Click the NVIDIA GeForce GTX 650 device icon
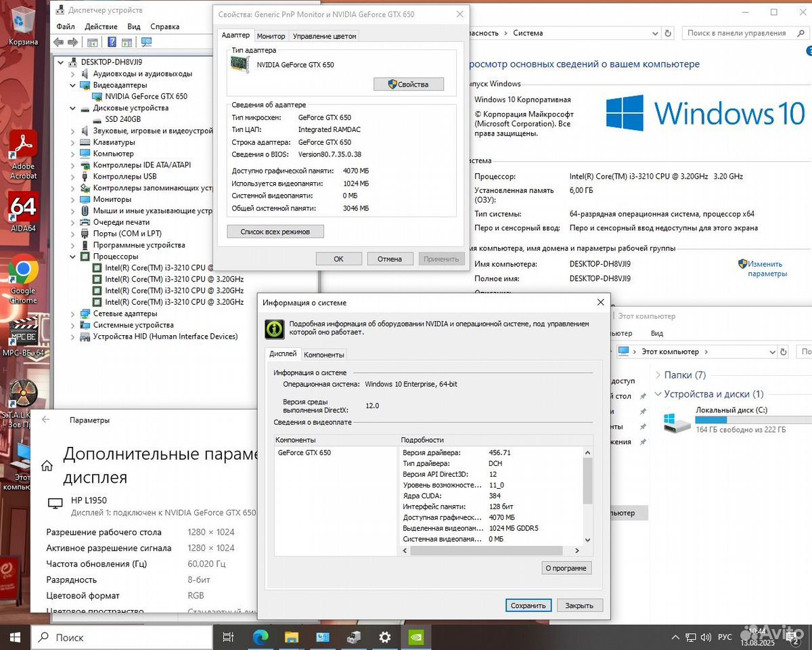 (x=97, y=96)
